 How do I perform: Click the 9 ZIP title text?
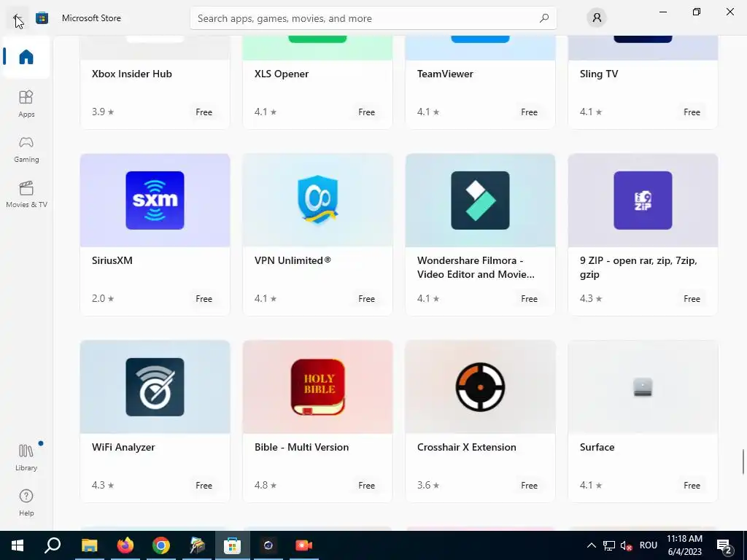pyautogui.click(x=638, y=267)
